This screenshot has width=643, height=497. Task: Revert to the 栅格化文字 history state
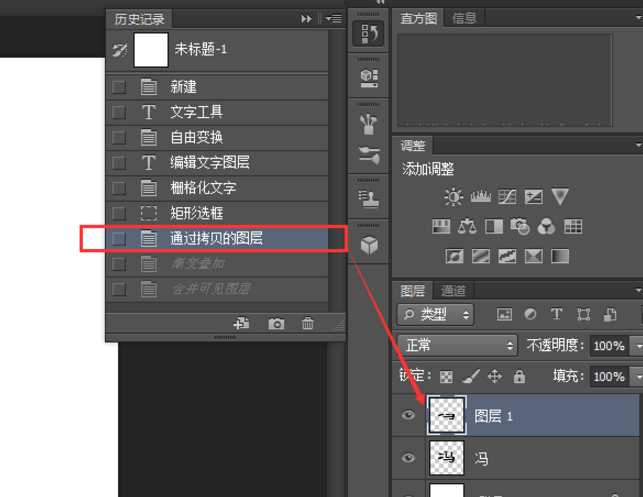pos(202,188)
